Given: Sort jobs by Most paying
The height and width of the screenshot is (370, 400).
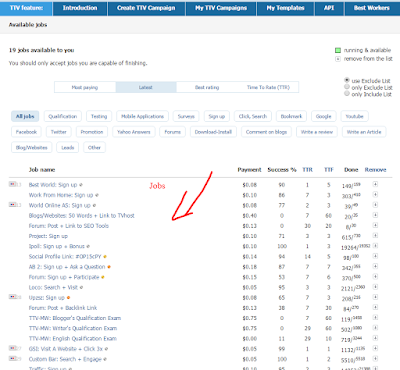Looking at the screenshot, I should tap(85, 87).
